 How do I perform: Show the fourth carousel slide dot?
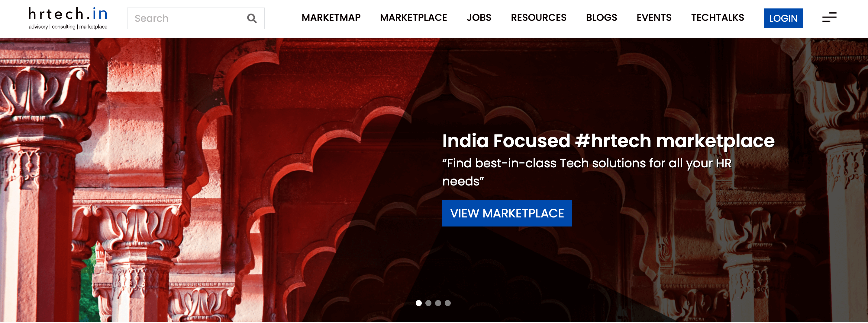pyautogui.click(x=447, y=303)
